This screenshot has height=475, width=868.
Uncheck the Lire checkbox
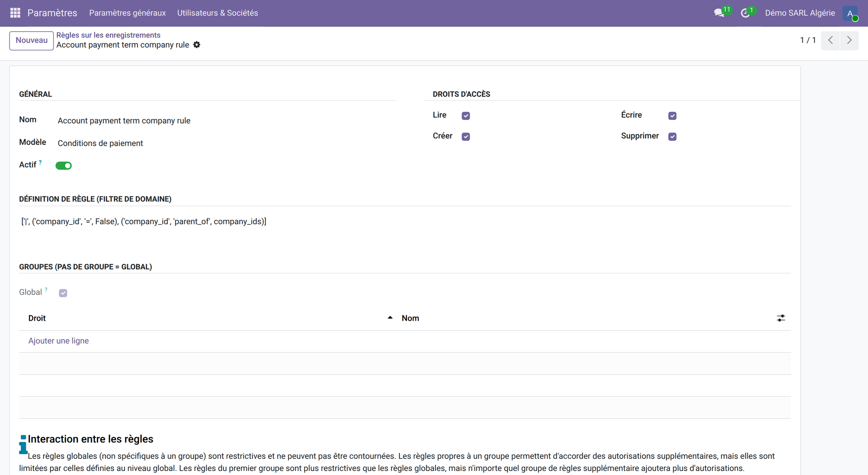[x=466, y=116]
